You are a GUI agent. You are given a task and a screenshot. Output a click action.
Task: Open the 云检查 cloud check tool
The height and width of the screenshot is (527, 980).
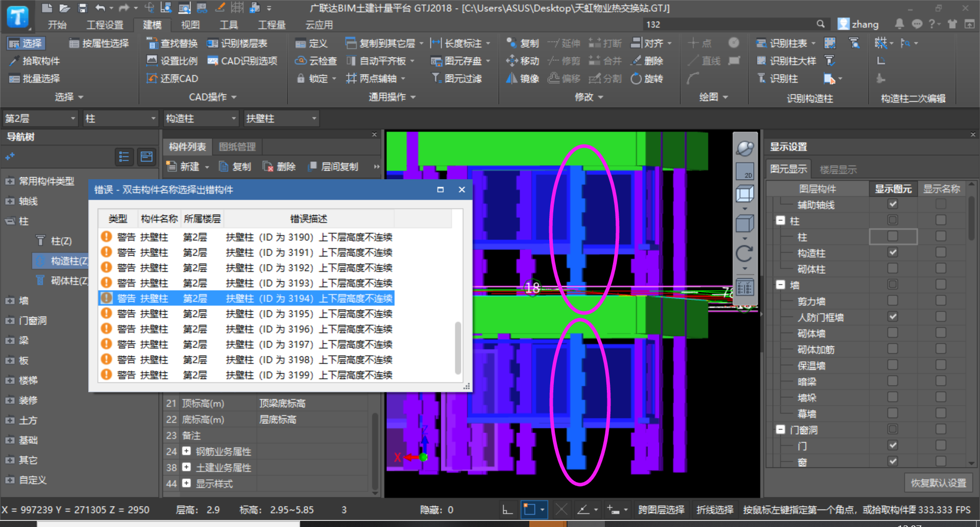(x=316, y=61)
